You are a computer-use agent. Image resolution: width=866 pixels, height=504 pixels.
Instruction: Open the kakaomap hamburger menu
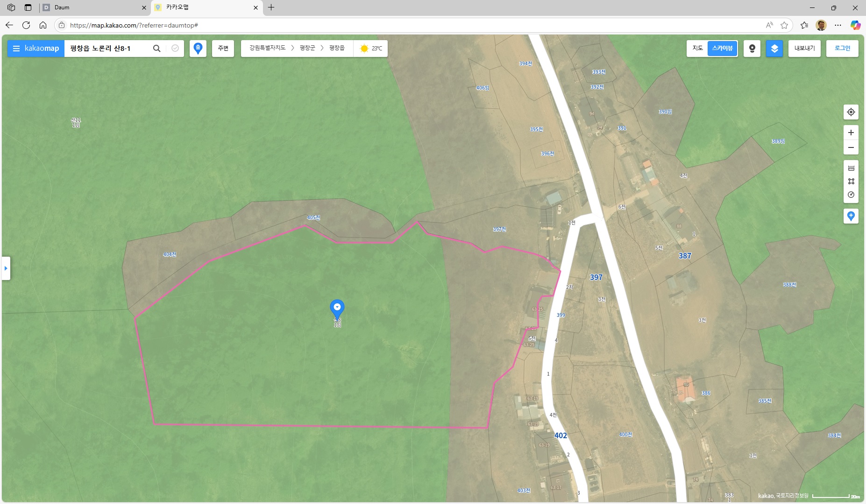point(16,49)
